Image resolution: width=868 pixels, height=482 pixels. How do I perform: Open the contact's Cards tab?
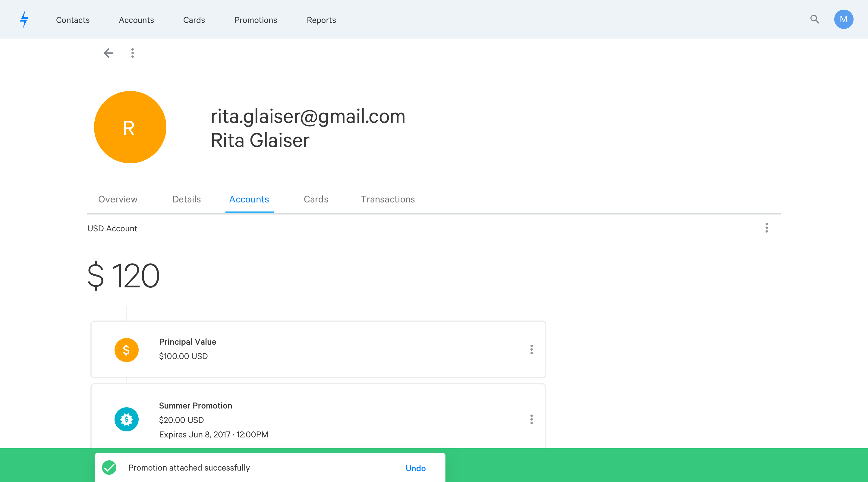click(316, 199)
